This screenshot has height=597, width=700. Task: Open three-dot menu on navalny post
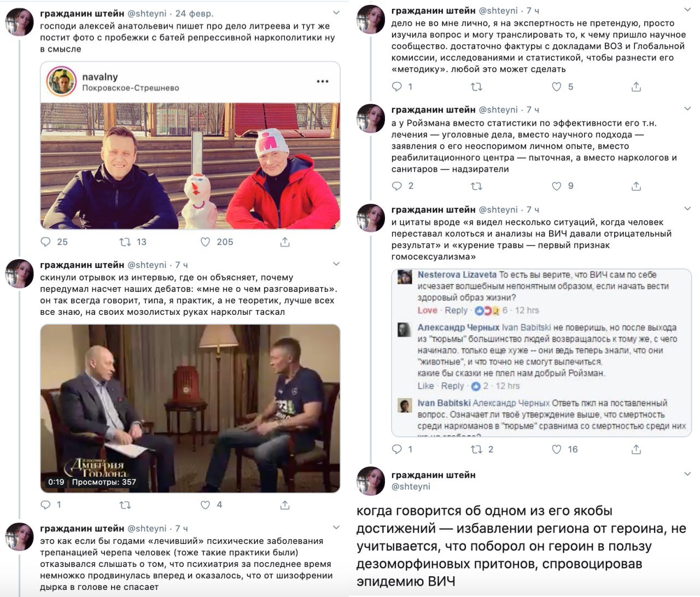[x=322, y=81]
